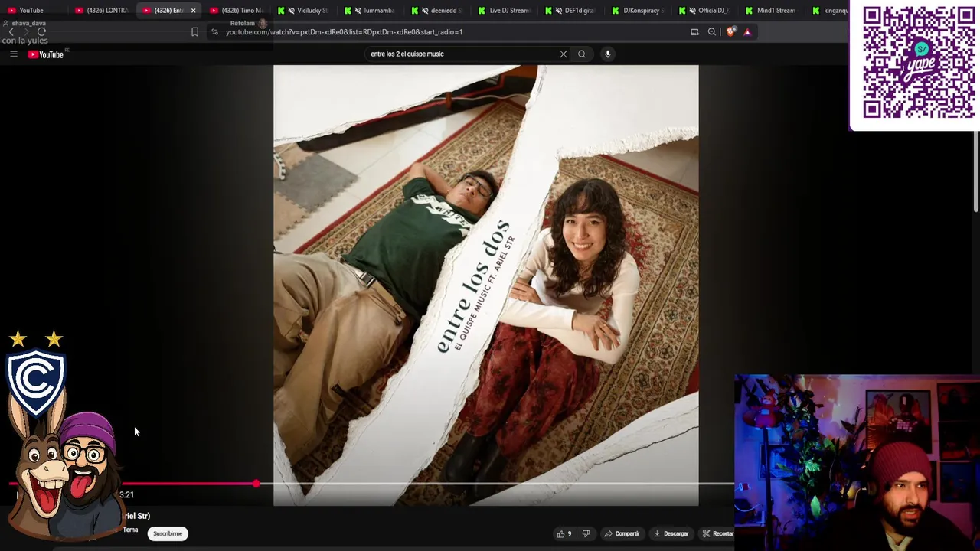Viewport: 980px width, 551px height.
Task: Open the 'lummamba' Kick tab
Action: tap(371, 11)
